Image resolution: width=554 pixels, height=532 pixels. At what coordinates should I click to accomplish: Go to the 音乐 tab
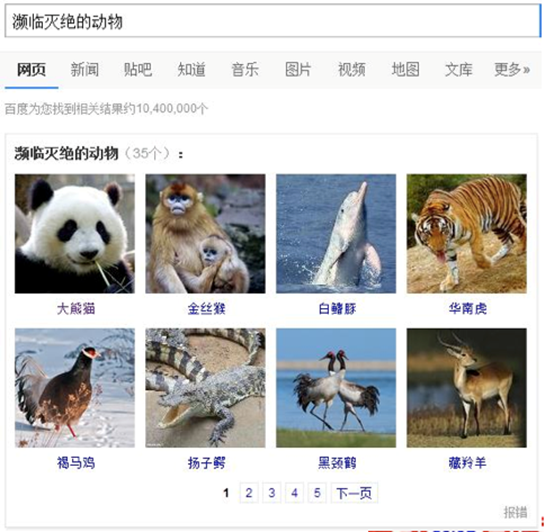click(245, 69)
